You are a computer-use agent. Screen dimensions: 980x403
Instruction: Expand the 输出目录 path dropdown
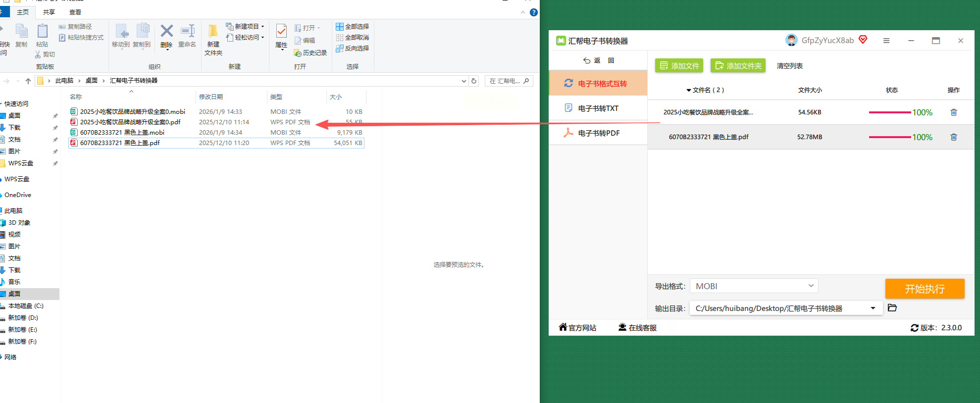(x=873, y=308)
